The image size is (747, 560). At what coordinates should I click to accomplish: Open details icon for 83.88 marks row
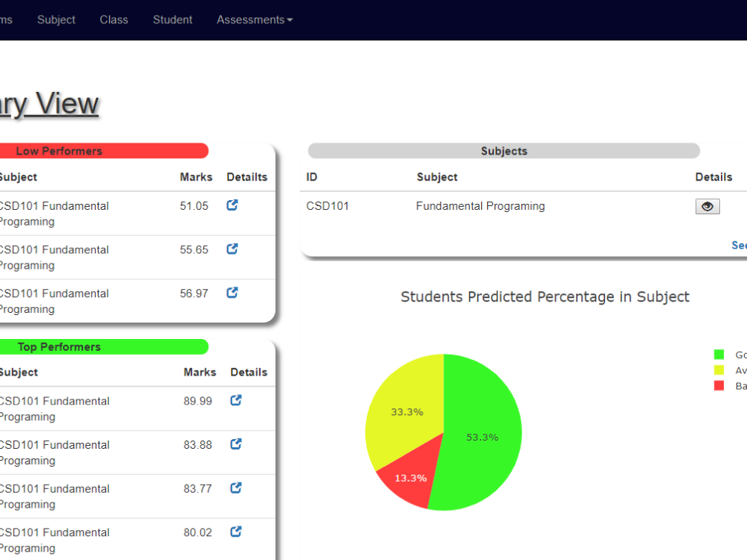tap(236, 444)
